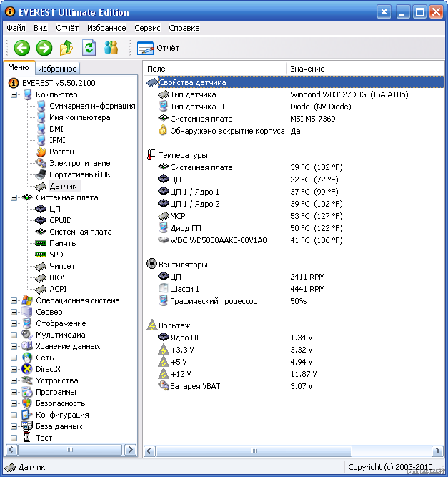Click the База данных icon
Screen dimensions: 448x477
[x=27, y=426]
